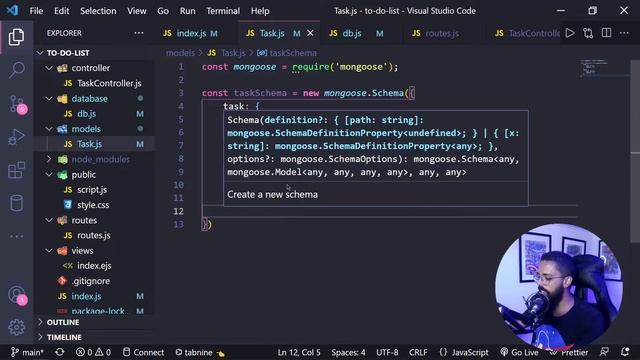Change indentation via Spaces: 4
The image size is (640, 360).
(348, 352)
